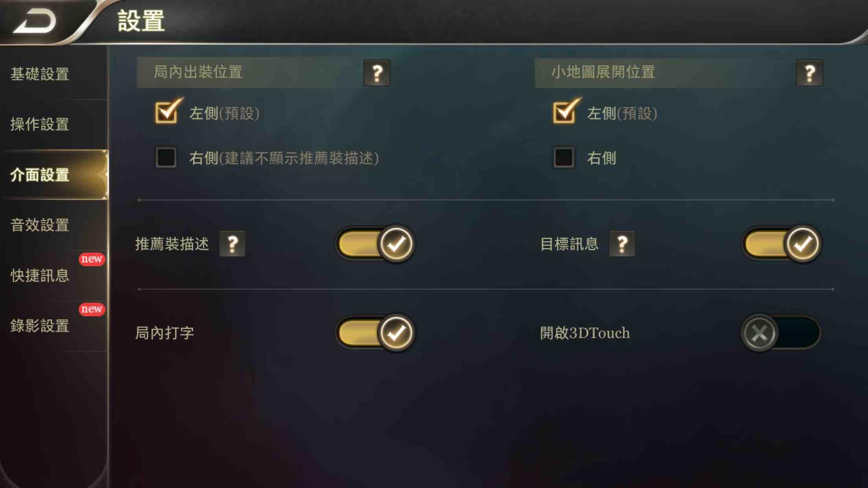Open help for 局內出裝位置
This screenshot has width=868, height=488.
coord(377,73)
